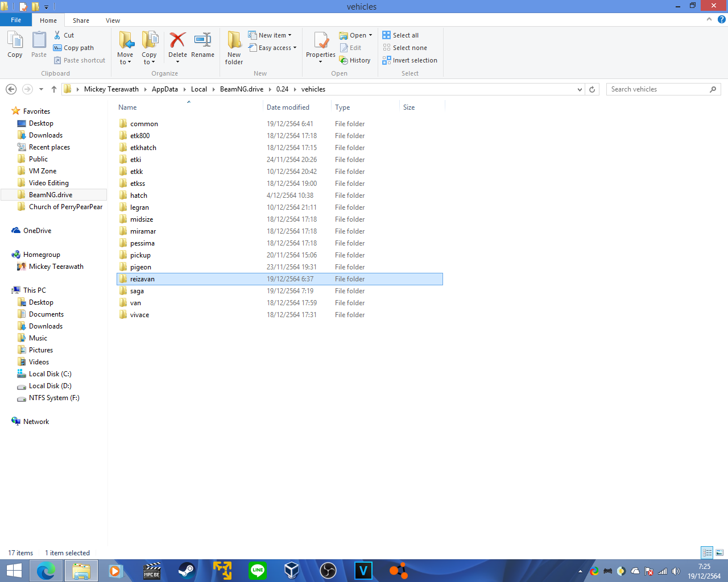Click the Edit button in Open group
The image size is (728, 582).
350,48
